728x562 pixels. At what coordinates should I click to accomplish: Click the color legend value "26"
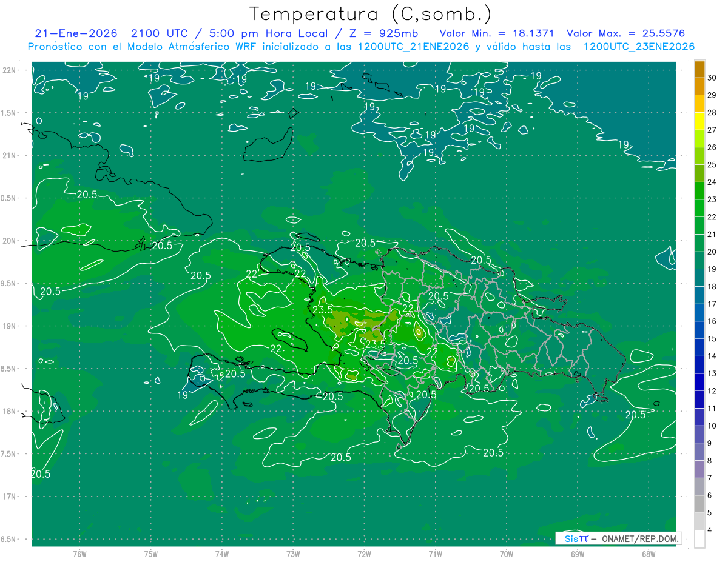click(x=713, y=147)
